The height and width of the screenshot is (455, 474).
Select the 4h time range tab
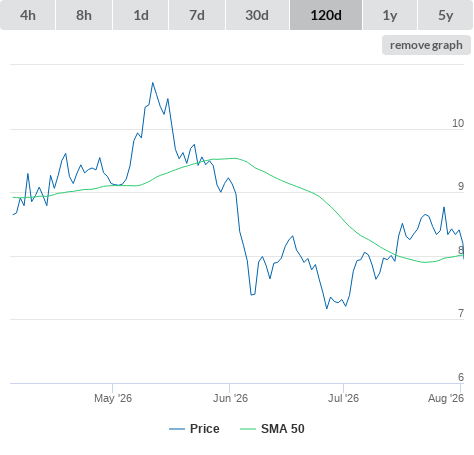[28, 15]
